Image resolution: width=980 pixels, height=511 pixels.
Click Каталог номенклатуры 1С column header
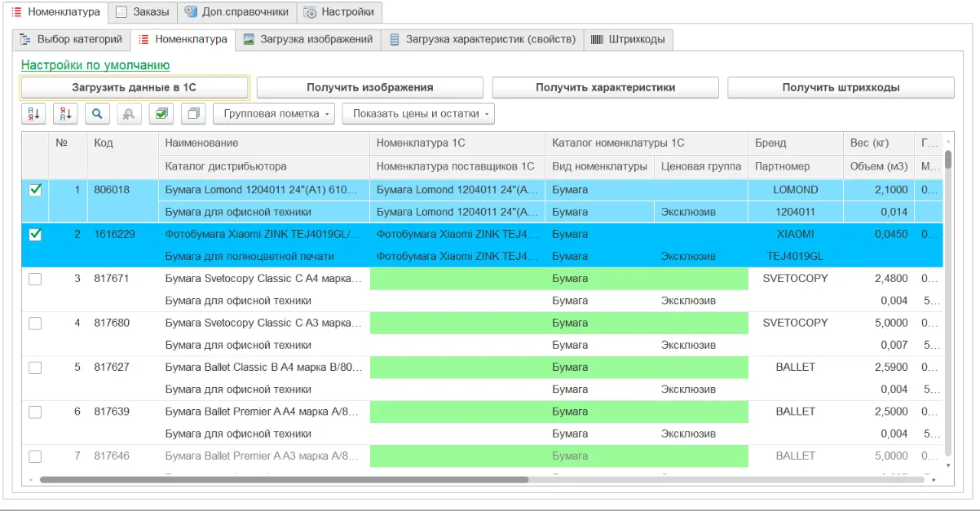click(x=647, y=143)
